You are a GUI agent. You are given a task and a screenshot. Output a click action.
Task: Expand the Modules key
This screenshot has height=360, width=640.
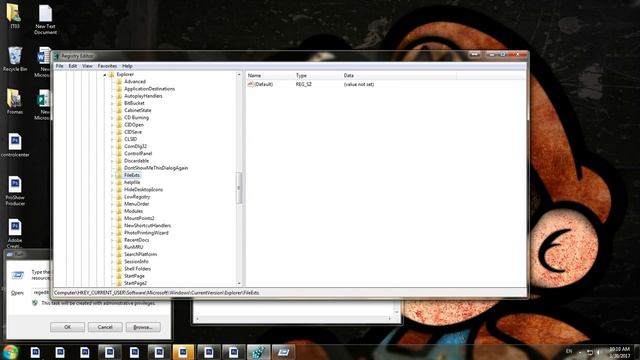113,211
